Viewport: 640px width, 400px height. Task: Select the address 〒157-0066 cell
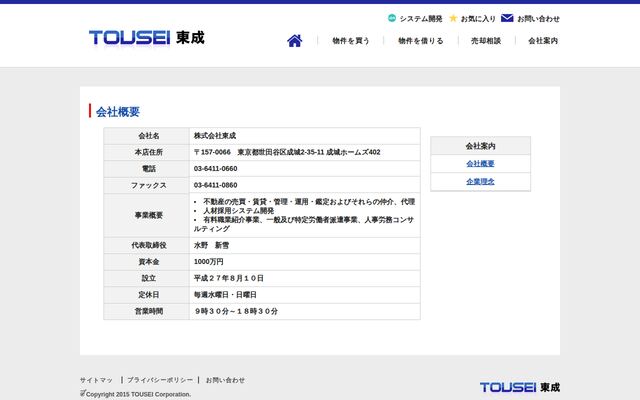coord(305,152)
